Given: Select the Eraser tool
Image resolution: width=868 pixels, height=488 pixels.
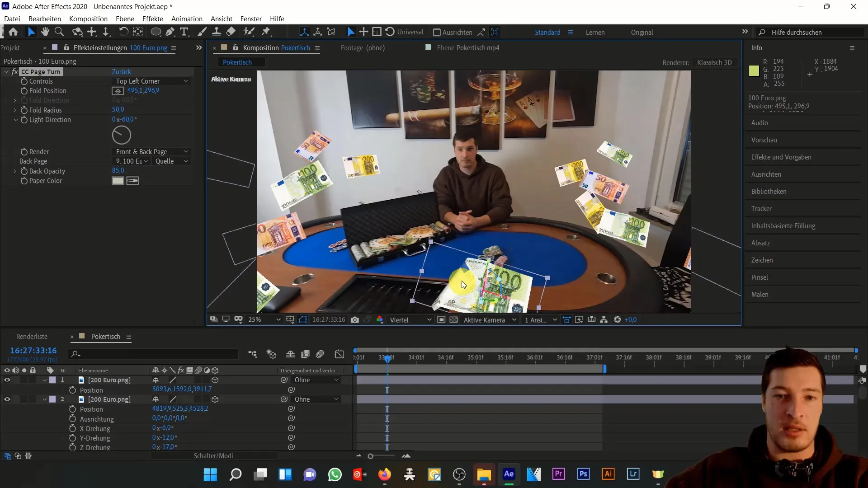Looking at the screenshot, I should tap(231, 32).
